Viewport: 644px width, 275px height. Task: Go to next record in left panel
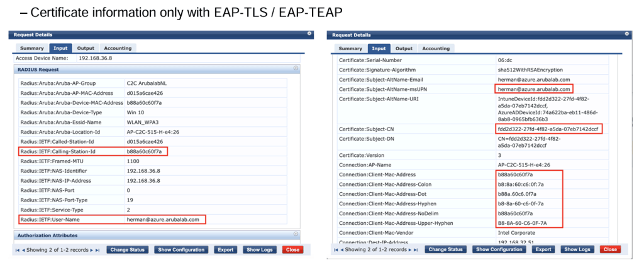point(92,250)
